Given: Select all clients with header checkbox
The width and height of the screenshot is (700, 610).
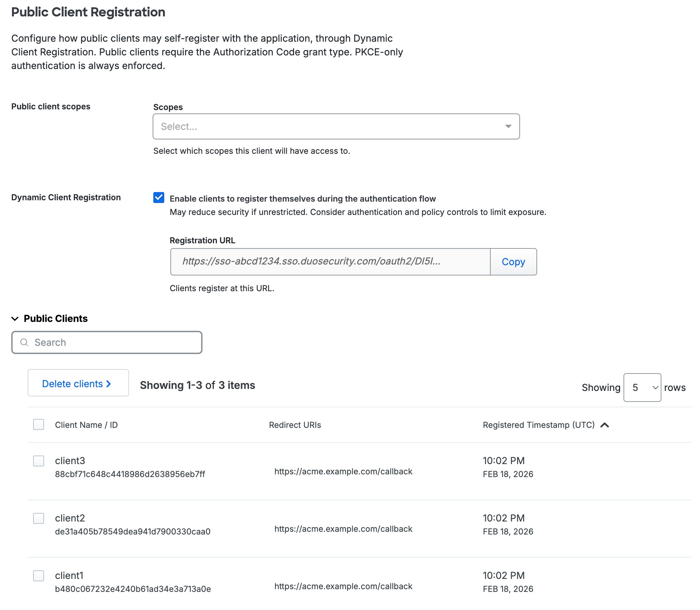Looking at the screenshot, I should tap(39, 424).
